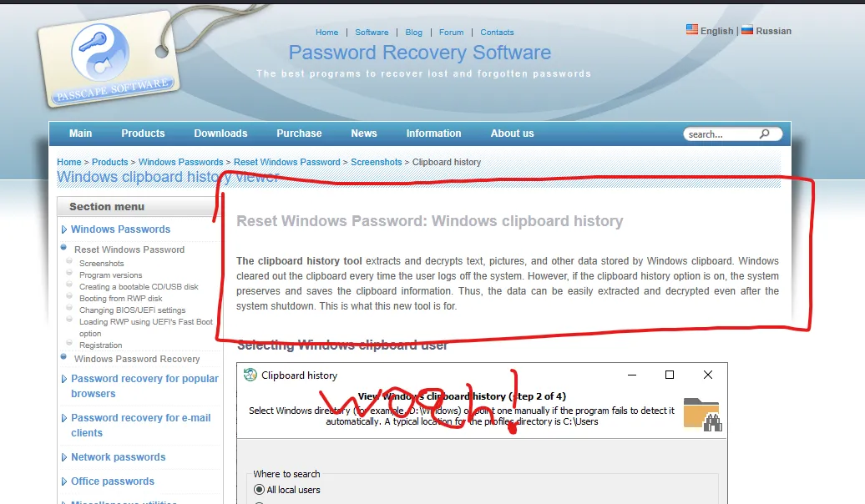Expand the Office passwords section
The height and width of the screenshot is (504, 865).
(x=64, y=481)
